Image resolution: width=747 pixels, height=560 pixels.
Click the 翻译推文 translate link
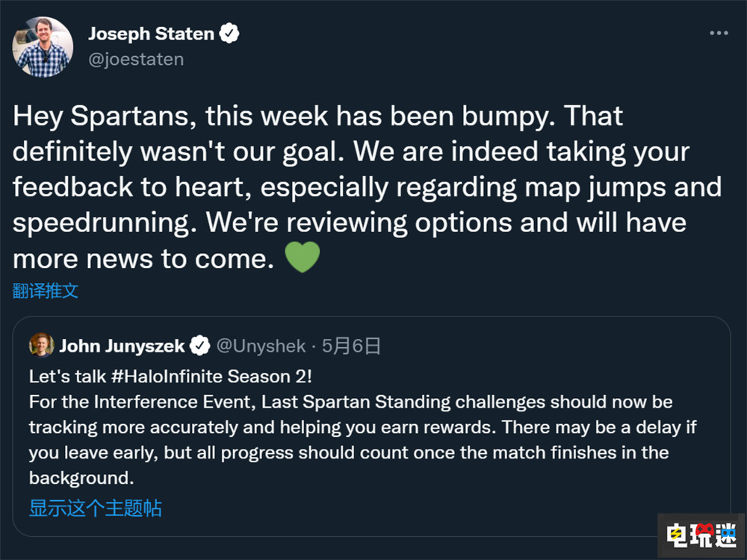pyautogui.click(x=45, y=291)
